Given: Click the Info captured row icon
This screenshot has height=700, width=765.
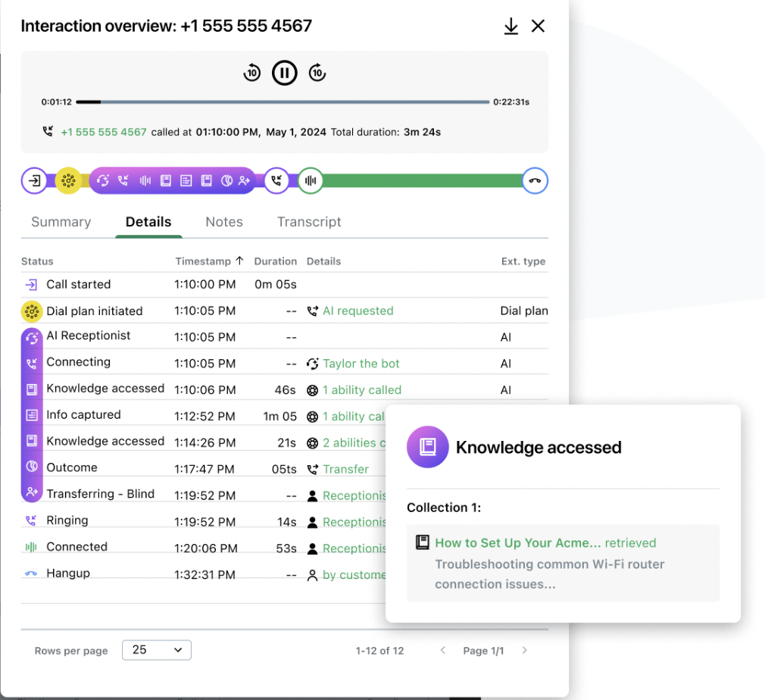Looking at the screenshot, I should tap(32, 415).
